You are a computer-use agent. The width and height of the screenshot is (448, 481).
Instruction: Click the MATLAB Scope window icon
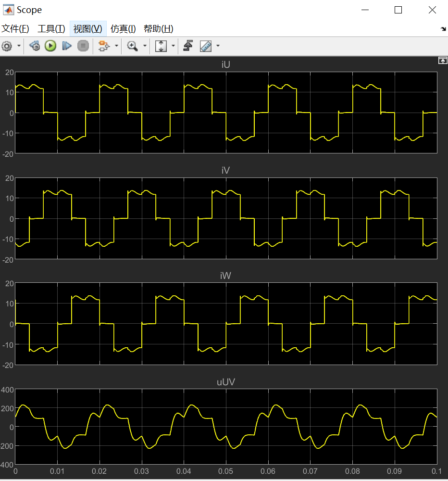pyautogui.click(x=8, y=10)
